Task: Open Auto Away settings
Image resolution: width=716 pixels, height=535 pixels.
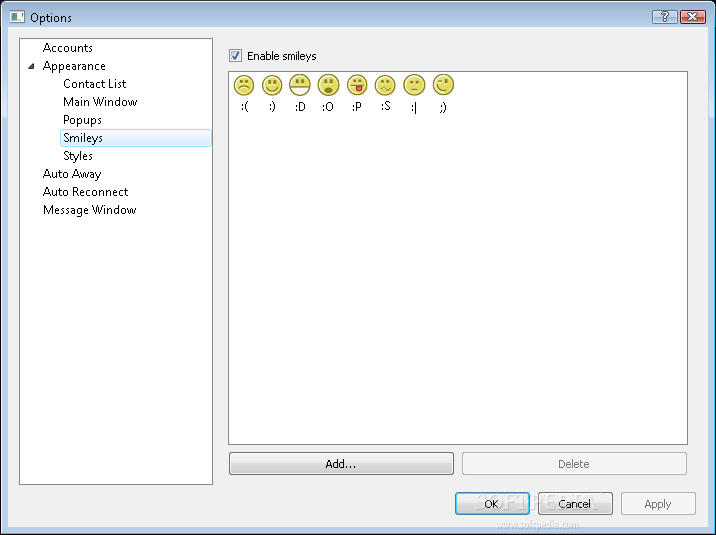Action: point(72,174)
